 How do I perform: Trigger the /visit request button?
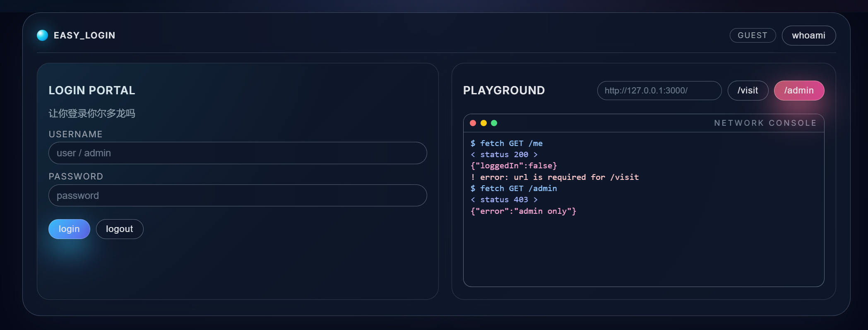pyautogui.click(x=748, y=91)
